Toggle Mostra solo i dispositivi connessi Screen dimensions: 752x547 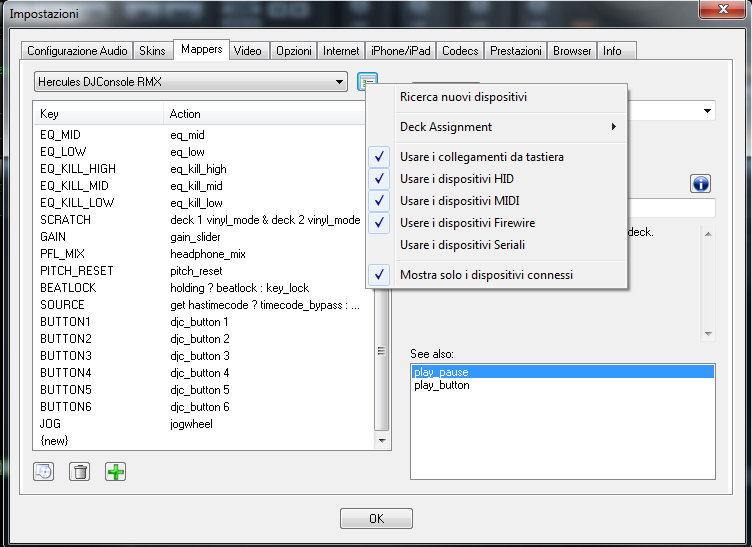(x=497, y=275)
